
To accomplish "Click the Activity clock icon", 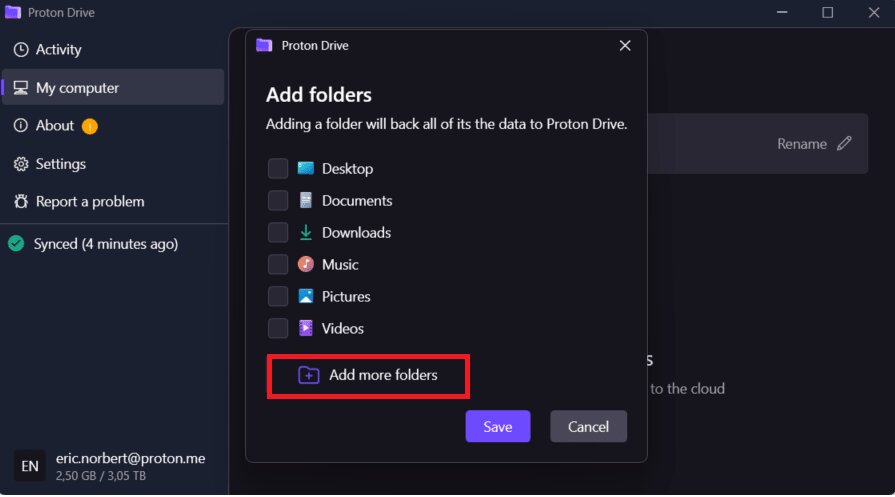I will click(x=21, y=50).
